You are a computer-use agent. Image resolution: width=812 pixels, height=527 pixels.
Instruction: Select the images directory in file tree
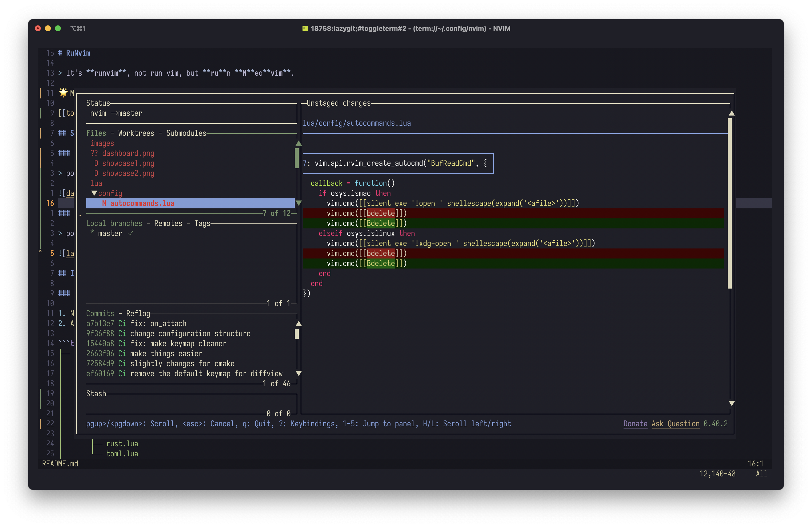click(102, 143)
